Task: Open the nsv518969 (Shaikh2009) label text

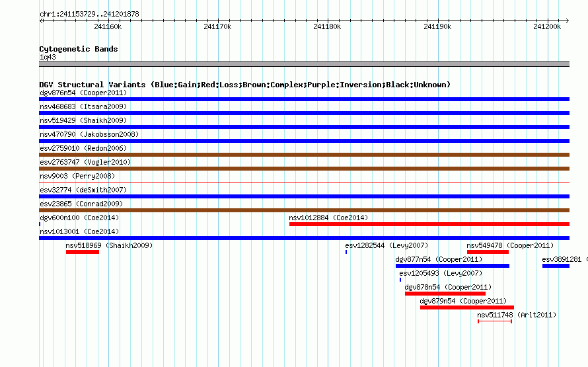Action: coord(109,245)
